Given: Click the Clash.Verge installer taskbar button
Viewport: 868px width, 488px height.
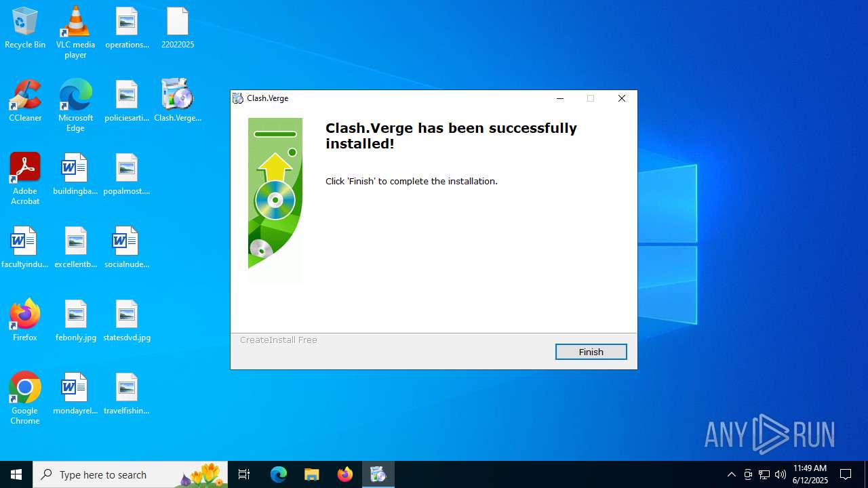Looking at the screenshot, I should (x=378, y=474).
